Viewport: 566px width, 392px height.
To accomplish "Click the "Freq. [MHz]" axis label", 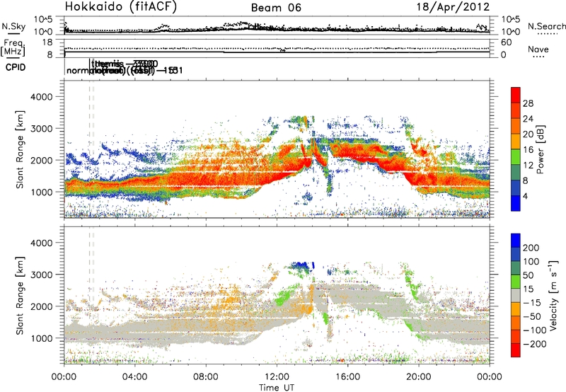I will (13, 47).
